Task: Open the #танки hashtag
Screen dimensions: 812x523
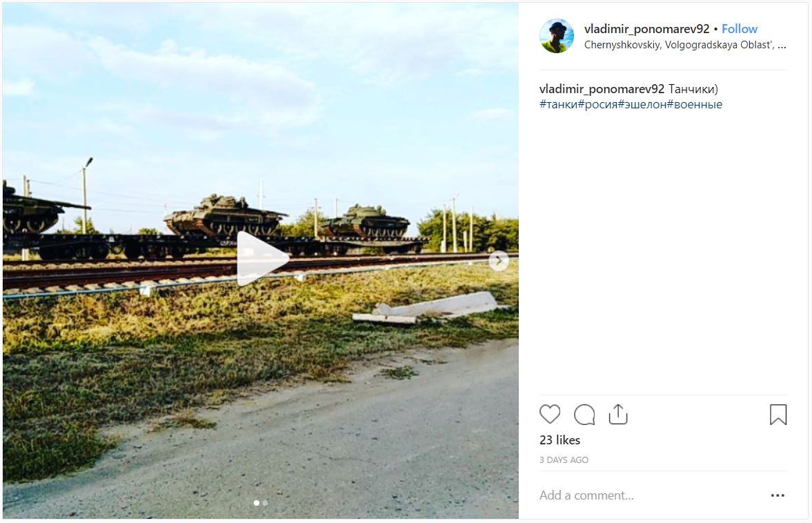Action: (558, 105)
